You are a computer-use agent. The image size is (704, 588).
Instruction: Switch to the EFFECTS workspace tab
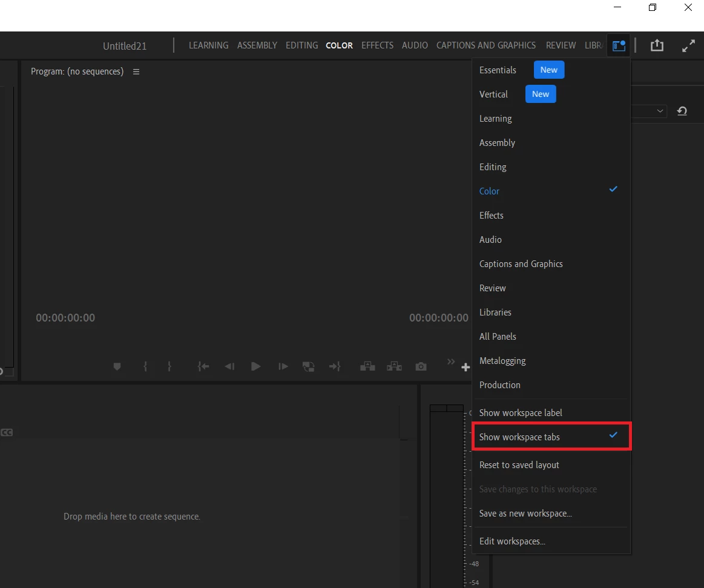[x=377, y=45]
